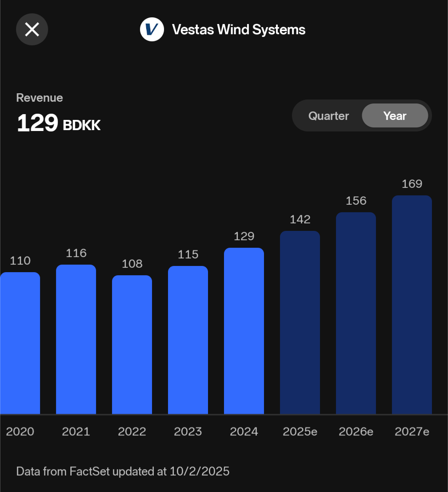
Task: Click the 2026e axis label
Action: (x=356, y=432)
